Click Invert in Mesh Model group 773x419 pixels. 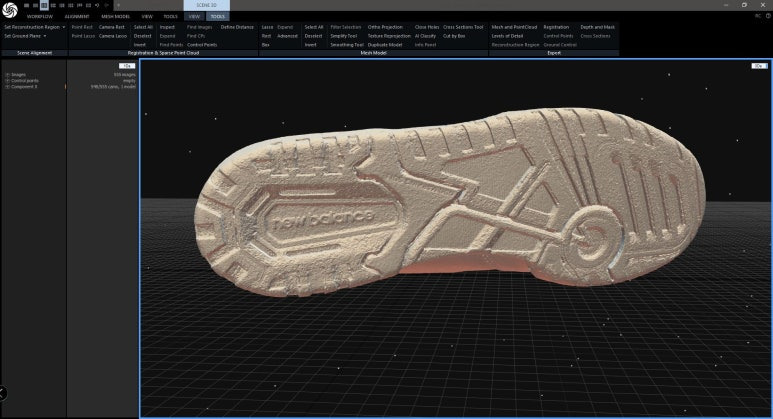(311, 45)
